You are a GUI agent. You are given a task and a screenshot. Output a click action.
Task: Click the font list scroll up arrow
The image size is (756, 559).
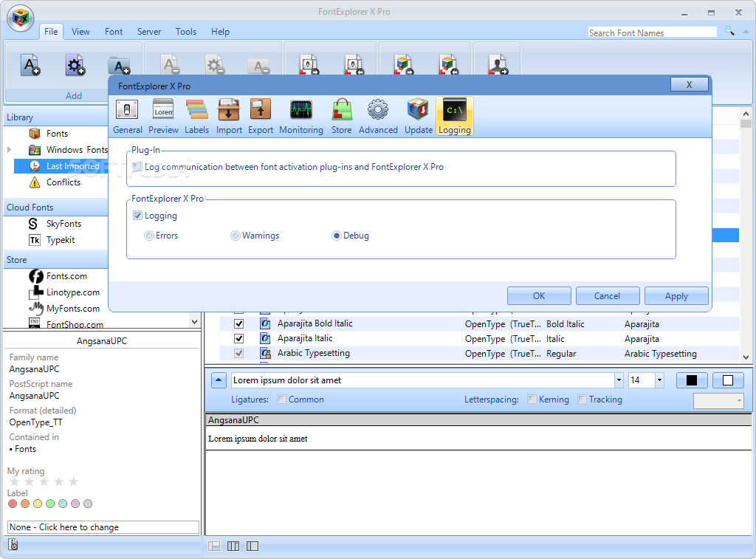pos(746,114)
